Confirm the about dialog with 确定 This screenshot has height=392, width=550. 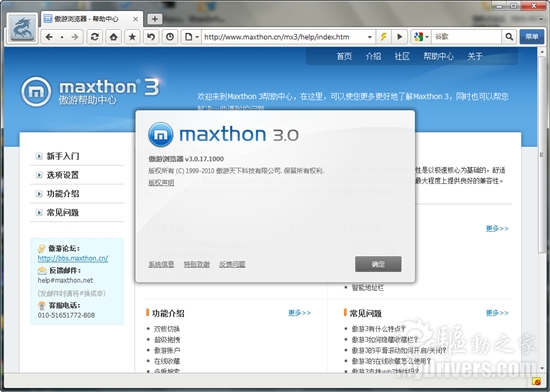(x=378, y=264)
